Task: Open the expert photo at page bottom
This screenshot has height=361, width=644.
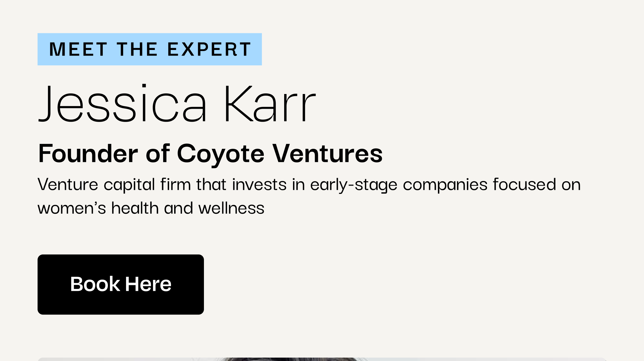Action: pyautogui.click(x=322, y=359)
